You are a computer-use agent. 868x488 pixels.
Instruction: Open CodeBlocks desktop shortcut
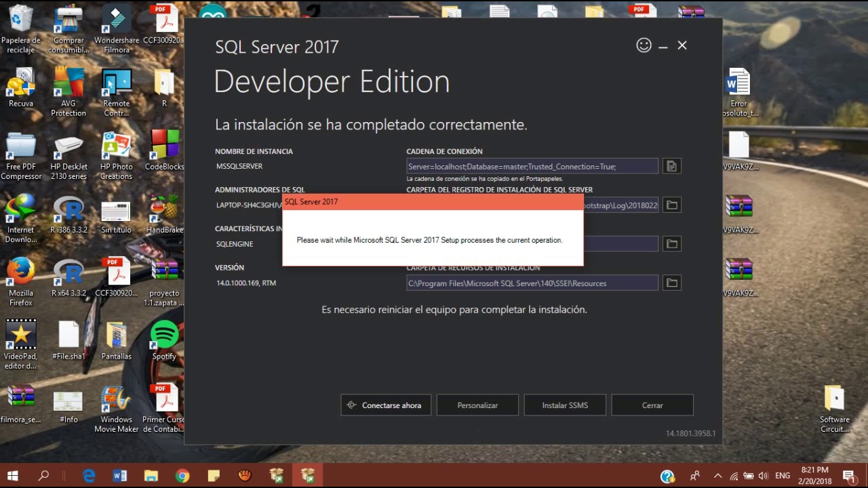click(x=164, y=151)
